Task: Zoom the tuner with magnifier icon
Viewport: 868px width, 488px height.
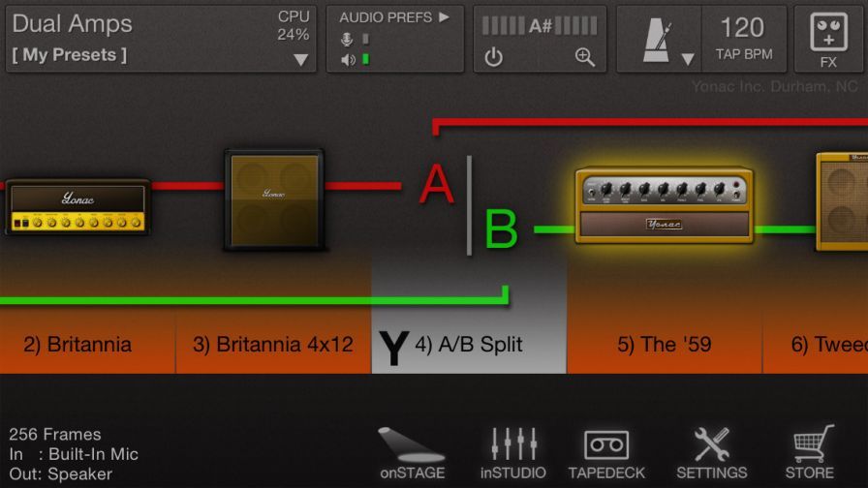Action: click(x=585, y=57)
